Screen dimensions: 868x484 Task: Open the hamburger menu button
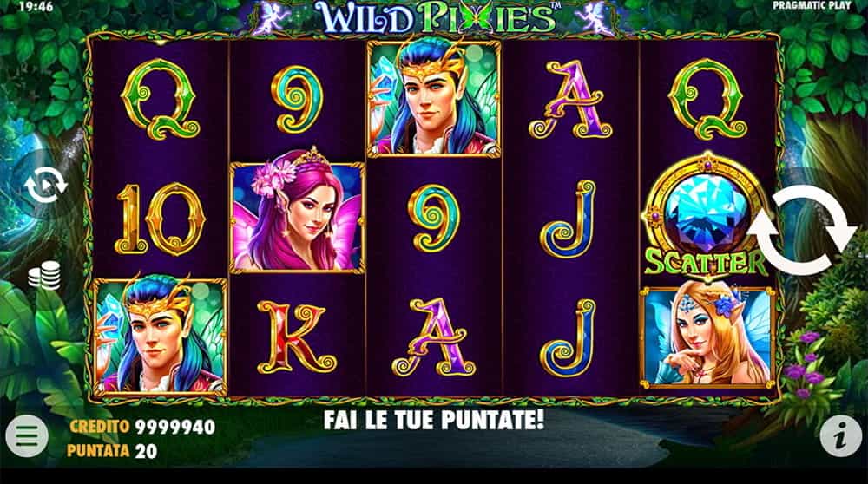(27, 436)
